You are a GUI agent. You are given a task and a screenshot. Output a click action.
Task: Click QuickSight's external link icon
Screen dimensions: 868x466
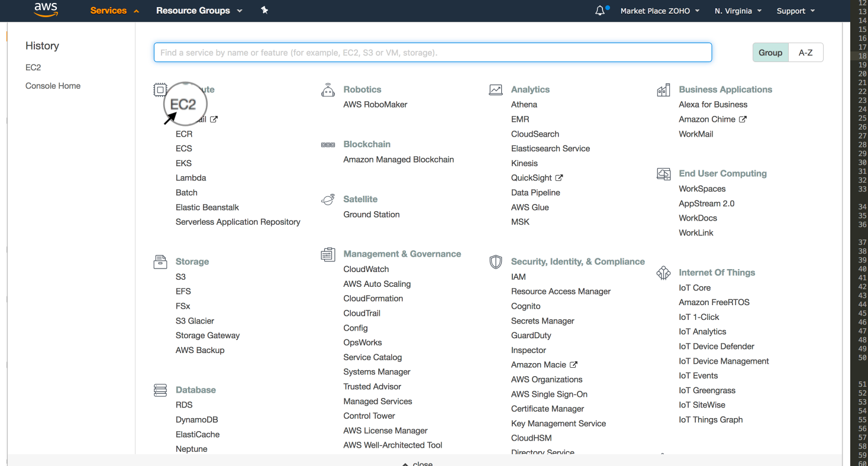(559, 178)
